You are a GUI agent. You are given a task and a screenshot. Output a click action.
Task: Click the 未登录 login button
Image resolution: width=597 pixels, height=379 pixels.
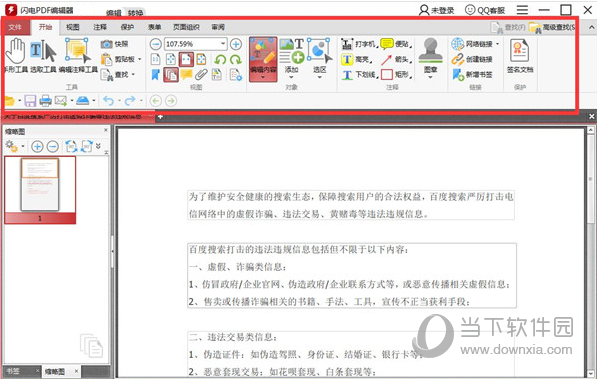point(436,10)
